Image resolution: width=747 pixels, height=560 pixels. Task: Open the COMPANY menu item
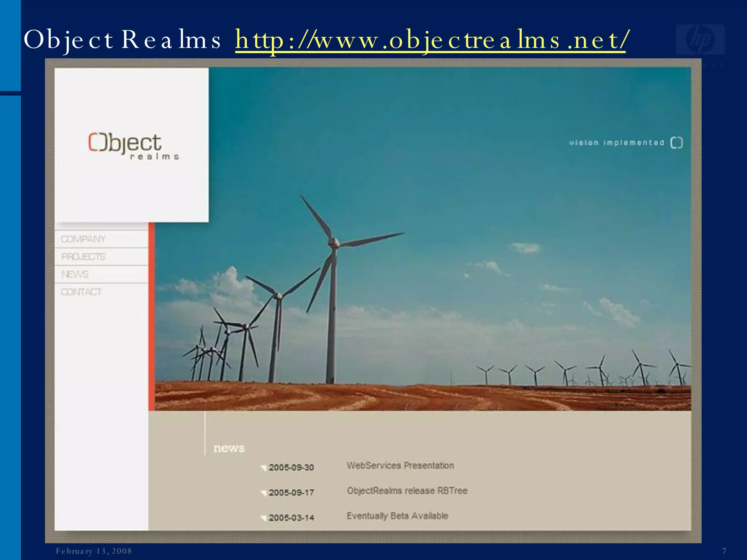[x=83, y=239]
